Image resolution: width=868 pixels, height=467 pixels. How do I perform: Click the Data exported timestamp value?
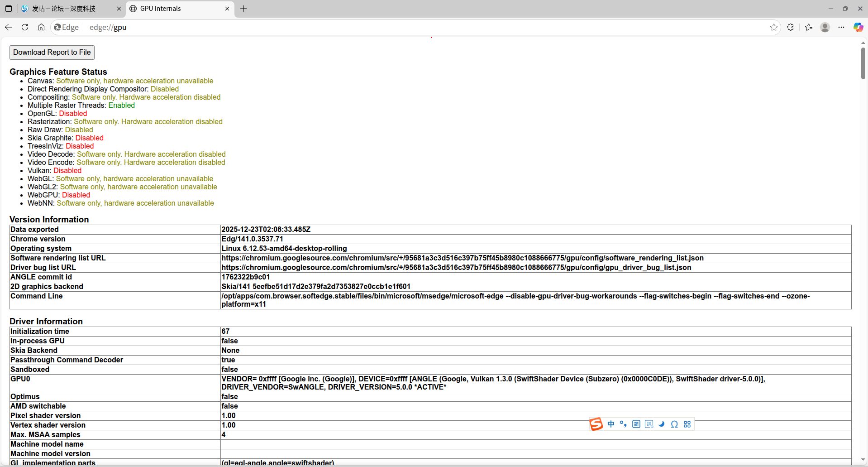tap(266, 230)
